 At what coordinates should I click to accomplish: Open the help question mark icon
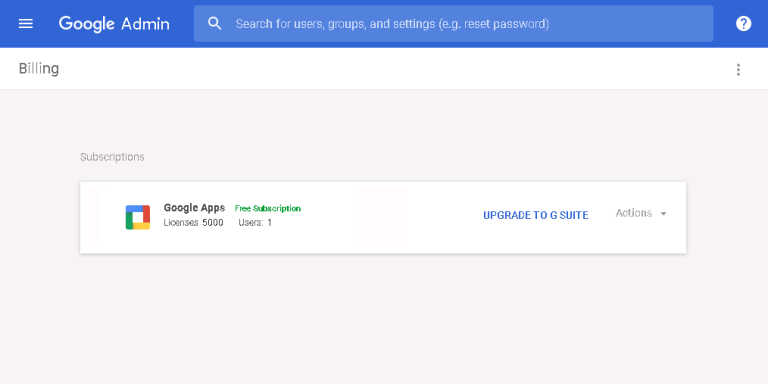(743, 24)
